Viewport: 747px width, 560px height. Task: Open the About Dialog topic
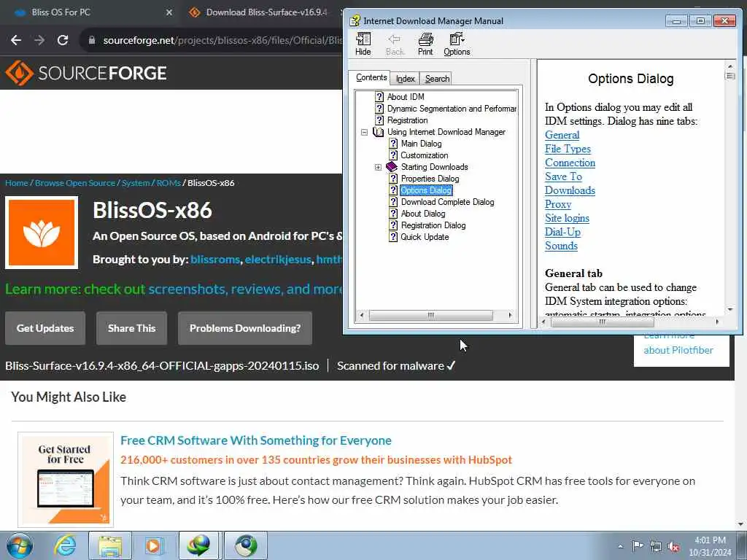[x=423, y=214]
